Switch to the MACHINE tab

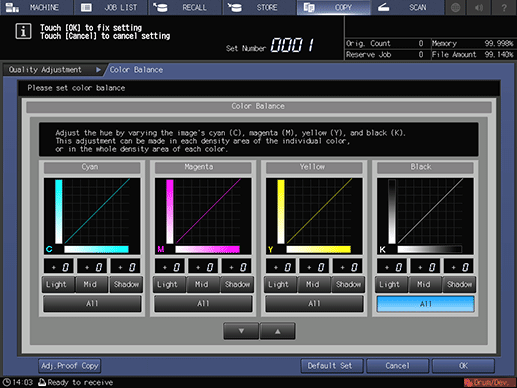(37, 7)
